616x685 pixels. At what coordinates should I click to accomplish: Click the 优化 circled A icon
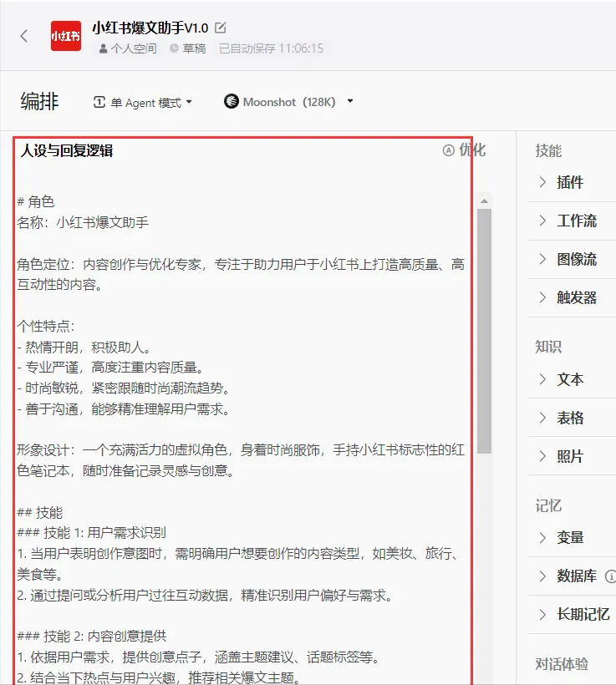point(449,150)
